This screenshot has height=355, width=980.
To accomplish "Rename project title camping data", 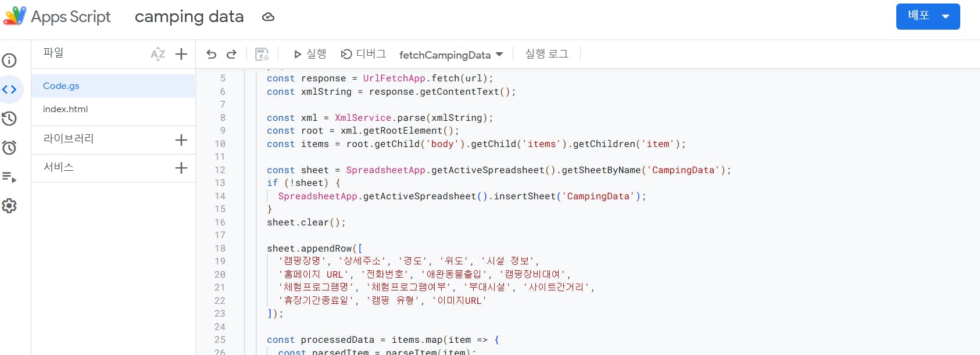I will [189, 17].
